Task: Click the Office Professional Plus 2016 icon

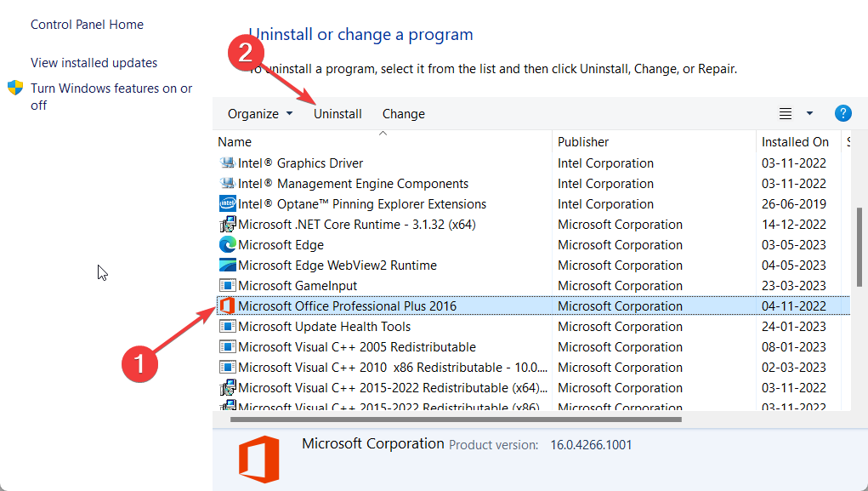Action: point(228,305)
